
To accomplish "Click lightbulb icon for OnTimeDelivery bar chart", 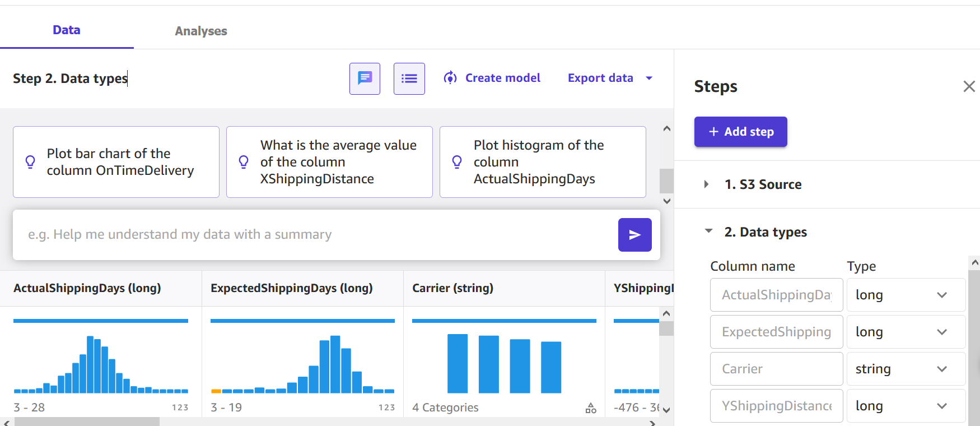I will coord(31,162).
